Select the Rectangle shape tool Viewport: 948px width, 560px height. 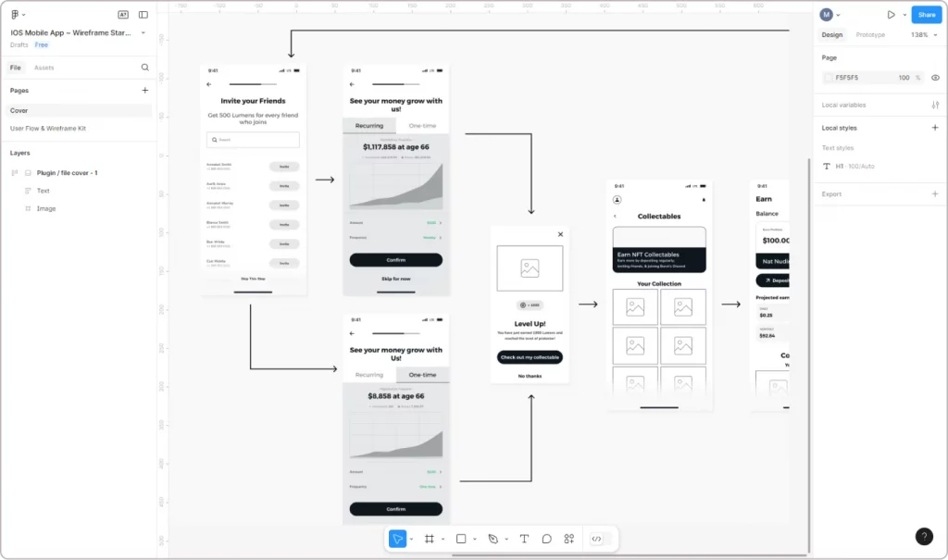pos(461,539)
